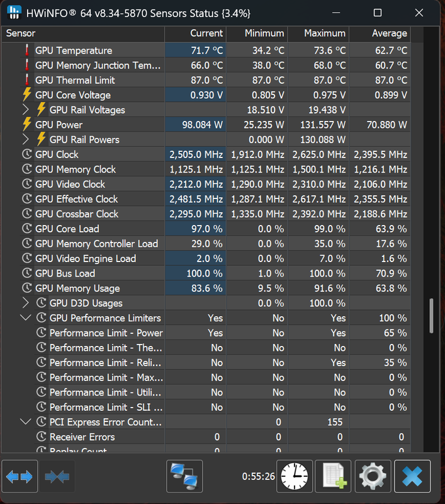Click GPU Effective Clock minimum 1,287.1 MHz
This screenshot has width=445, height=504.
tap(257, 199)
